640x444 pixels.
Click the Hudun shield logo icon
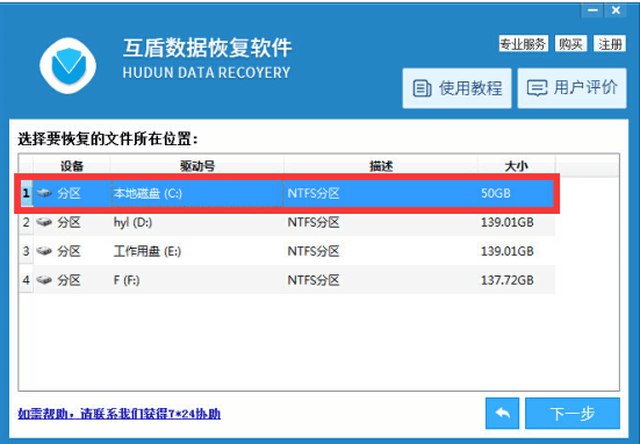(x=68, y=66)
